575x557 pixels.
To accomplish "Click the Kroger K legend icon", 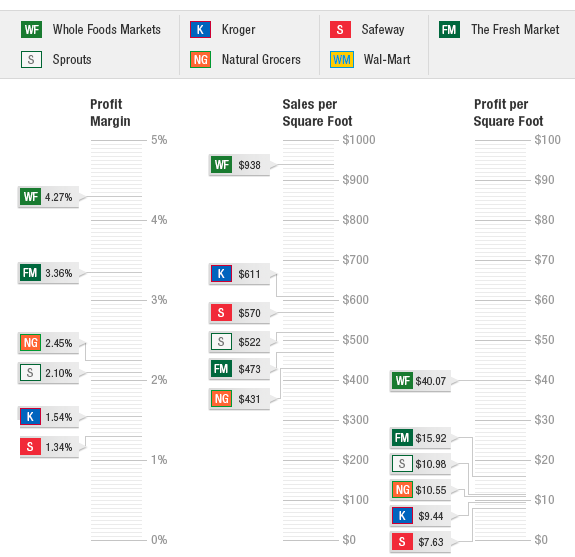I will [200, 30].
